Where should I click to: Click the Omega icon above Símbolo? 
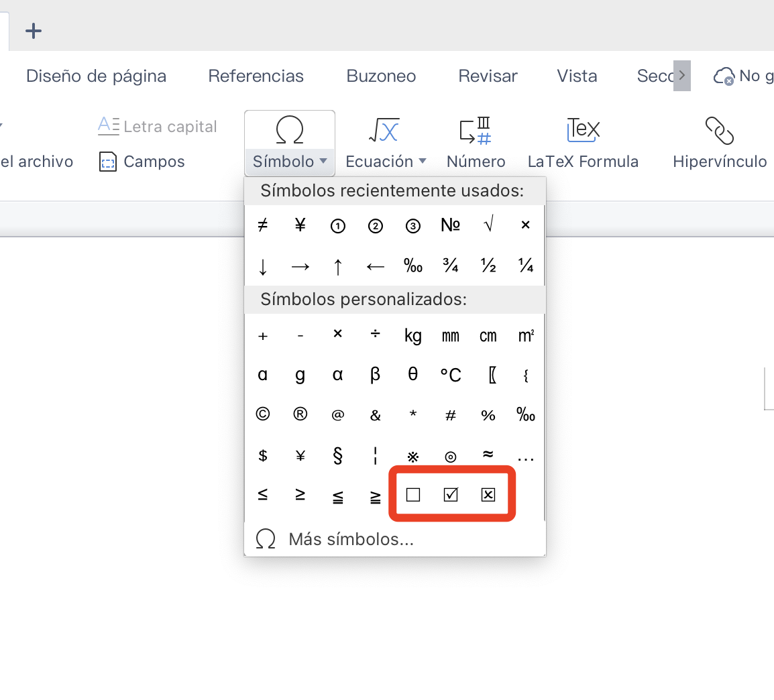tap(289, 129)
